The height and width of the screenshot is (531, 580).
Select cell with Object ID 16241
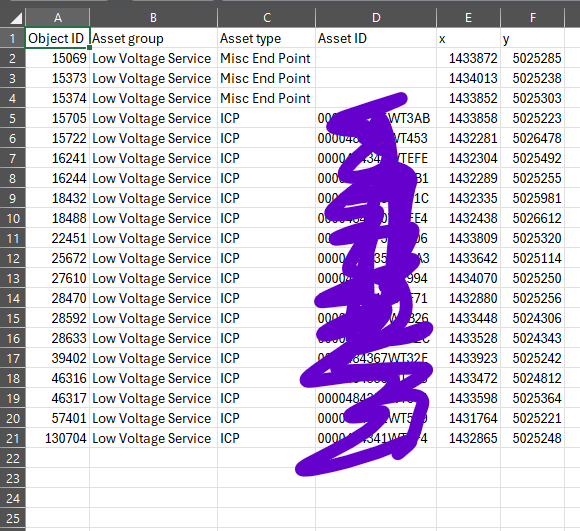point(57,158)
